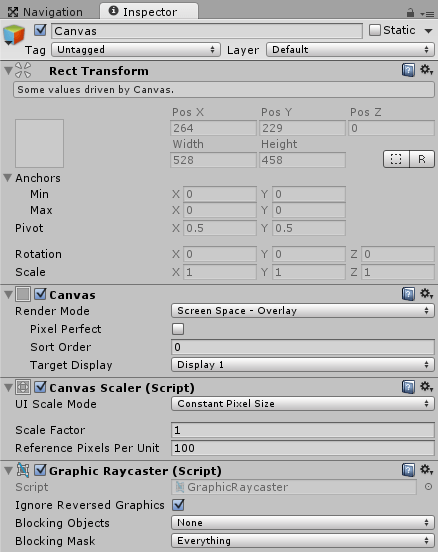The image size is (438, 552).
Task: Click Reference Pixels Per Unit field
Action: tap(303, 448)
